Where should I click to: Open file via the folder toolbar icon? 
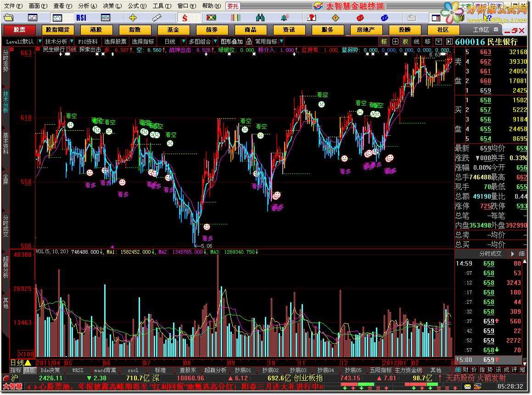[8, 17]
